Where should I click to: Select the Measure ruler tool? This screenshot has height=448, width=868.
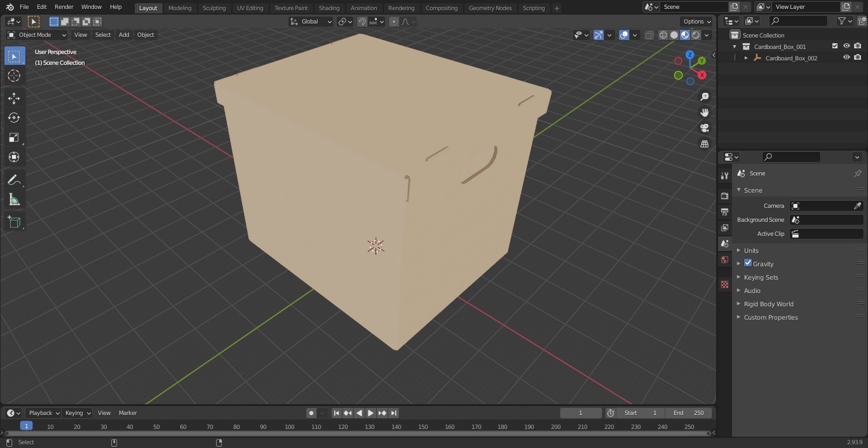click(x=14, y=200)
